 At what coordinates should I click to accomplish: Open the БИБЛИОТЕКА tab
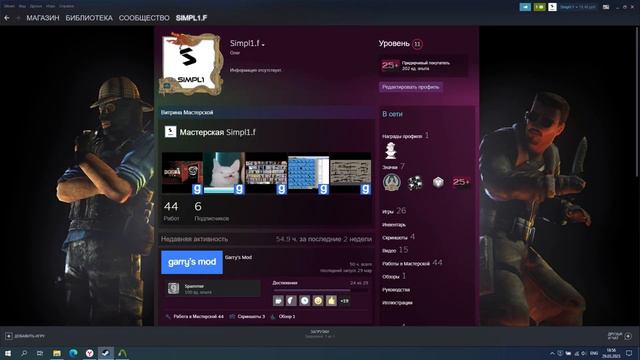[89, 18]
